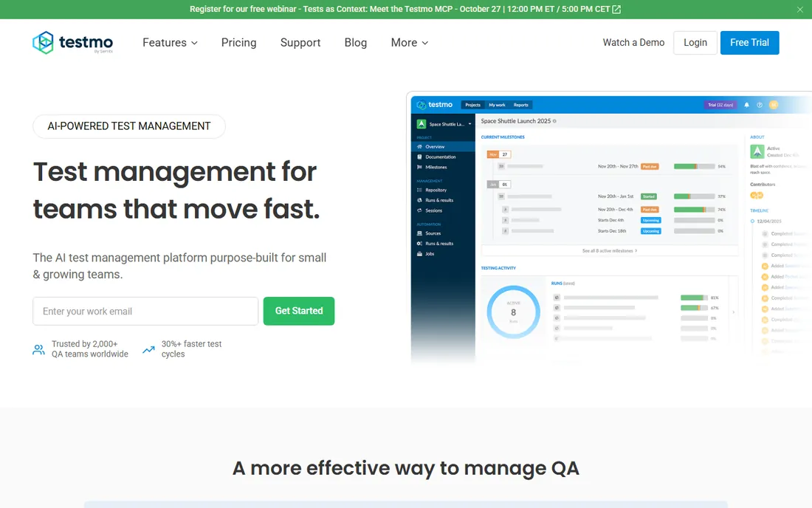
Task: Click See all 8 active milestones link
Action: pyautogui.click(x=610, y=250)
